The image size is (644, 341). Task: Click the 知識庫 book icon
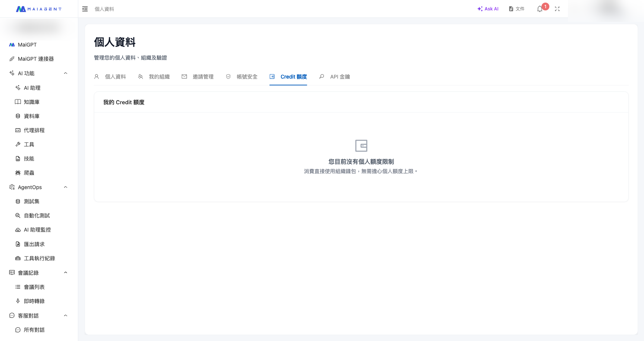(x=18, y=102)
